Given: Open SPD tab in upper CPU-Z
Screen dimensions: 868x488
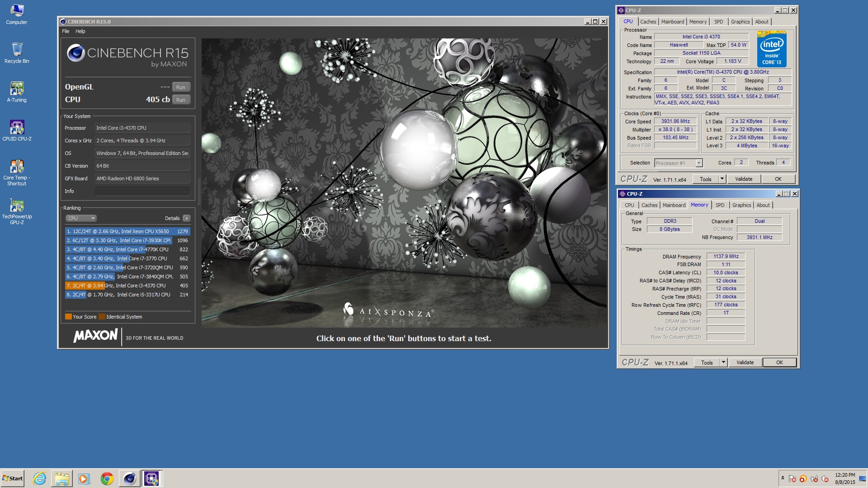Looking at the screenshot, I should [718, 22].
